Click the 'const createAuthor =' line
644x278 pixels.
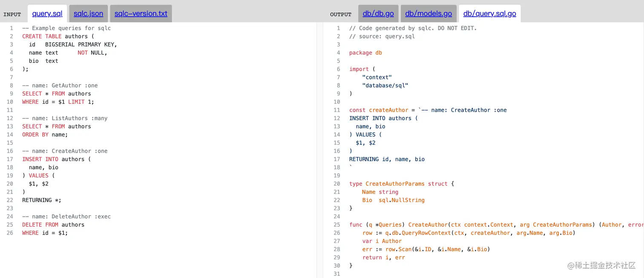(x=428, y=110)
